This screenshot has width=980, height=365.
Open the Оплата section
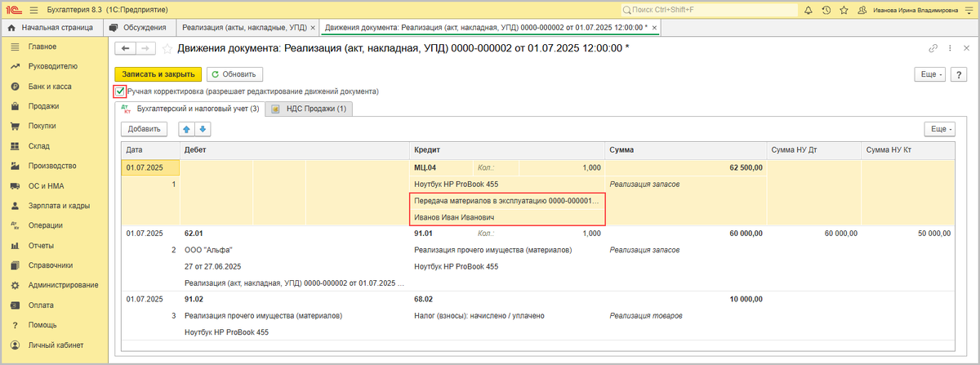pos(41,305)
